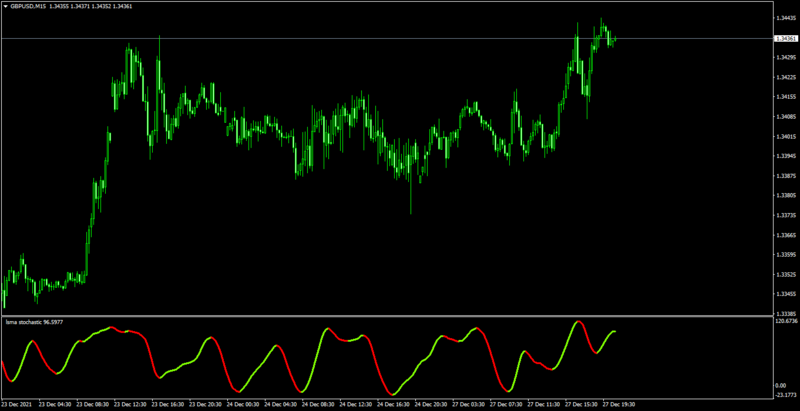The width and height of the screenshot is (800, 411).
Task: Click the 1.34155 price axis label
Action: pyautogui.click(x=786, y=97)
